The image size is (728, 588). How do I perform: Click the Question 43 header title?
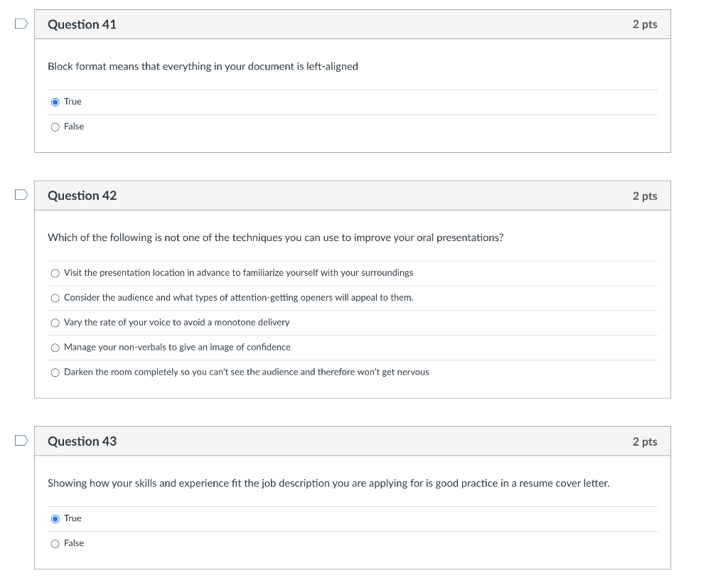(82, 442)
